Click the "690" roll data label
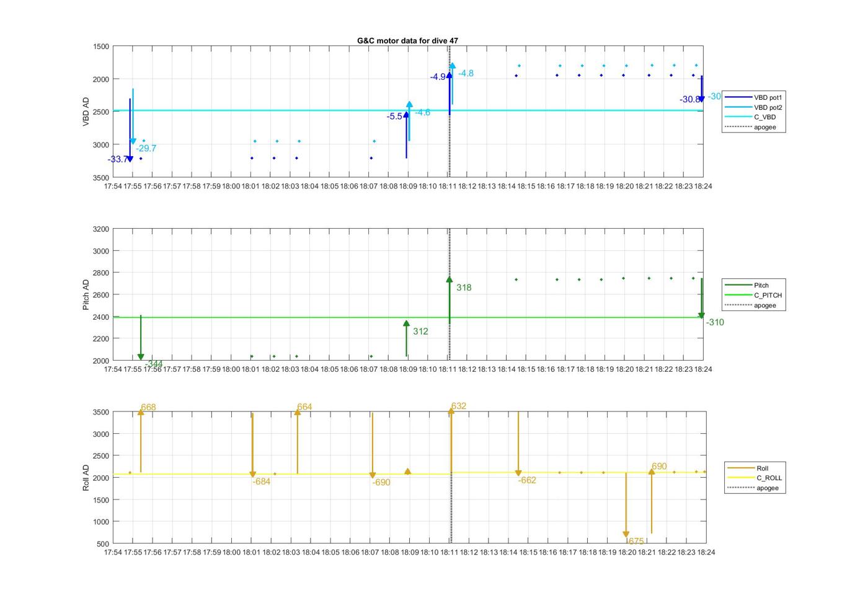 (659, 466)
